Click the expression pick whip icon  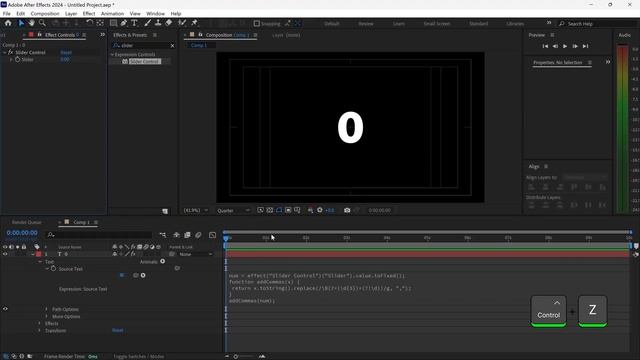[x=136, y=276]
